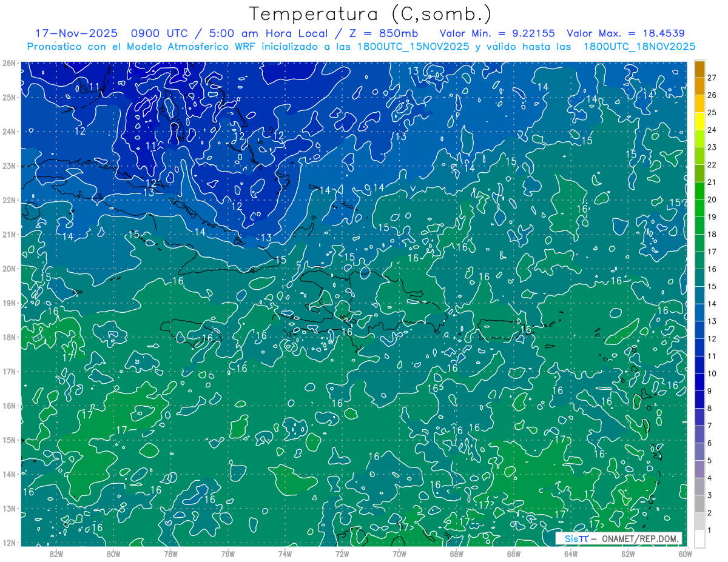Click the legend value '18'
728x562 pixels.
point(712,235)
